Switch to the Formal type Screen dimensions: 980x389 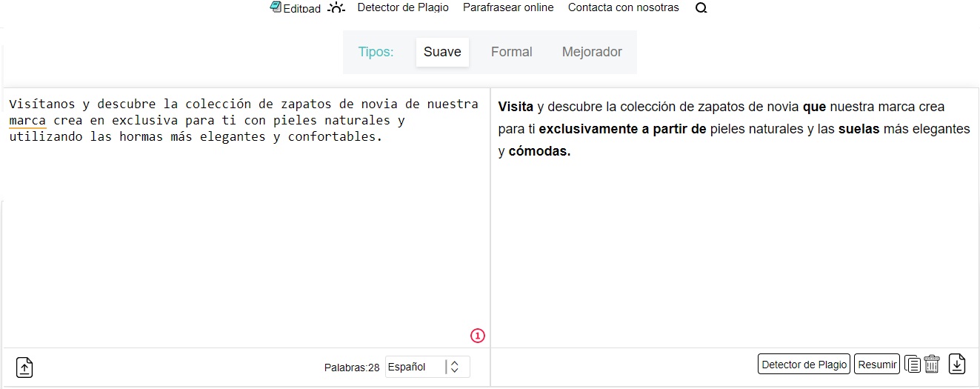511,52
